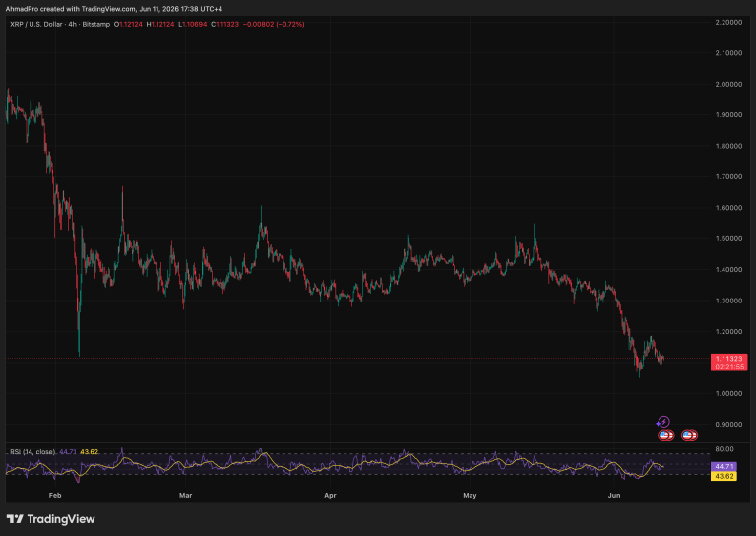Click the 1.90000 price scale label
Viewport: 756px width, 536px height.
pyautogui.click(x=728, y=115)
